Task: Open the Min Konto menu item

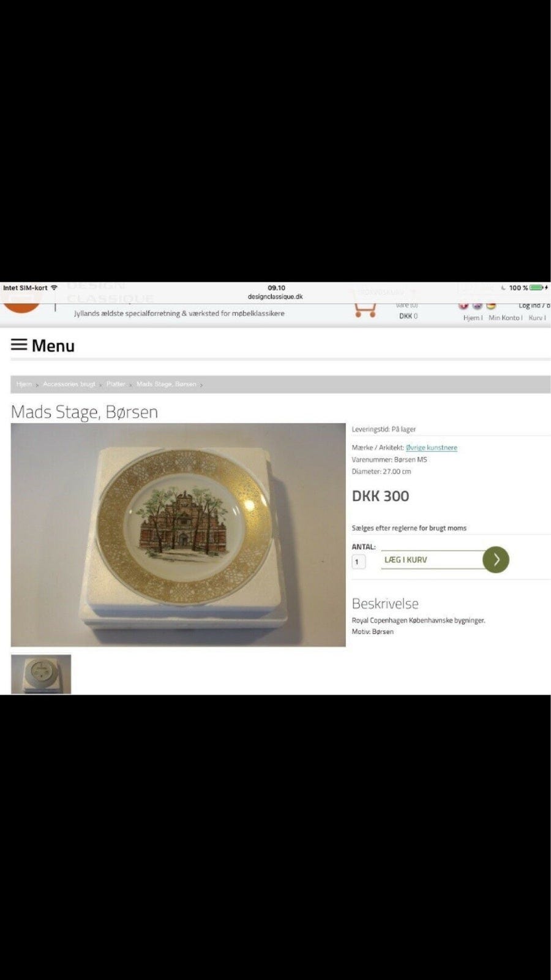Action: click(505, 318)
